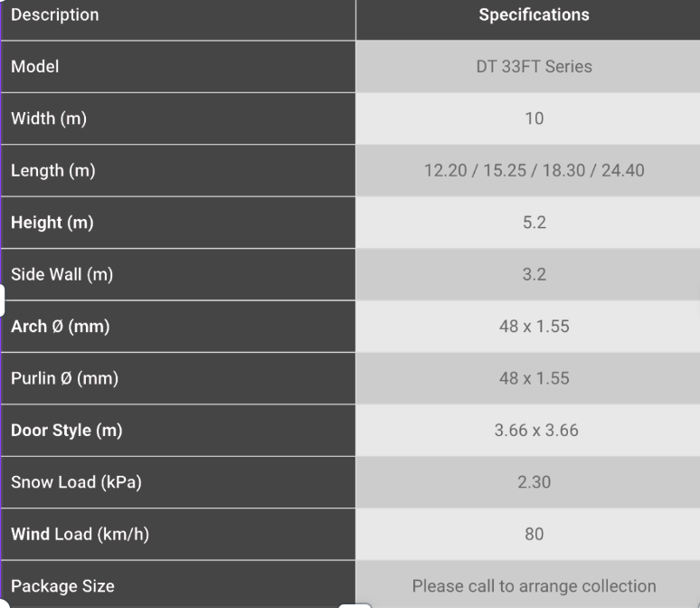
Task: Click the wind load value 80
Action: pos(534,535)
